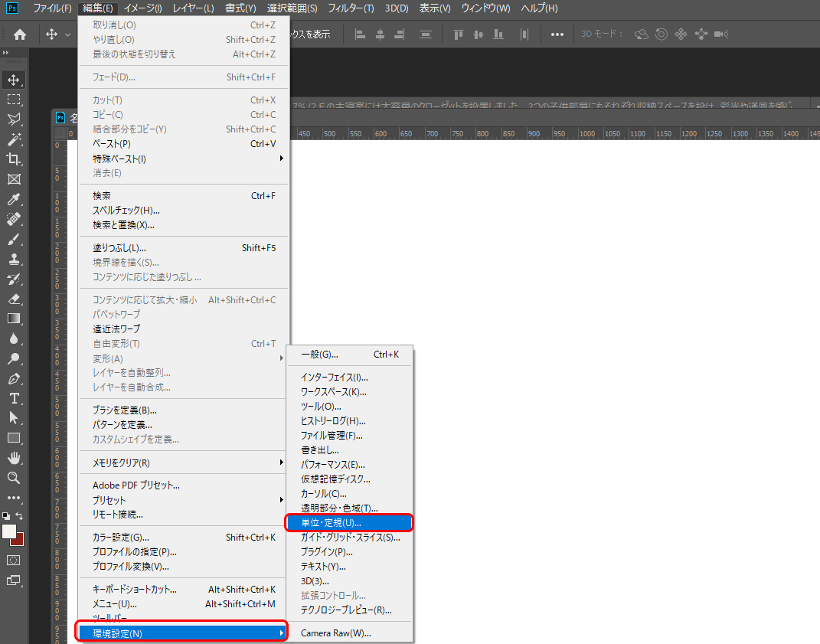Viewport: 820px width, 644px height.
Task: Select the Horizontal Type tool
Action: pos(14,399)
